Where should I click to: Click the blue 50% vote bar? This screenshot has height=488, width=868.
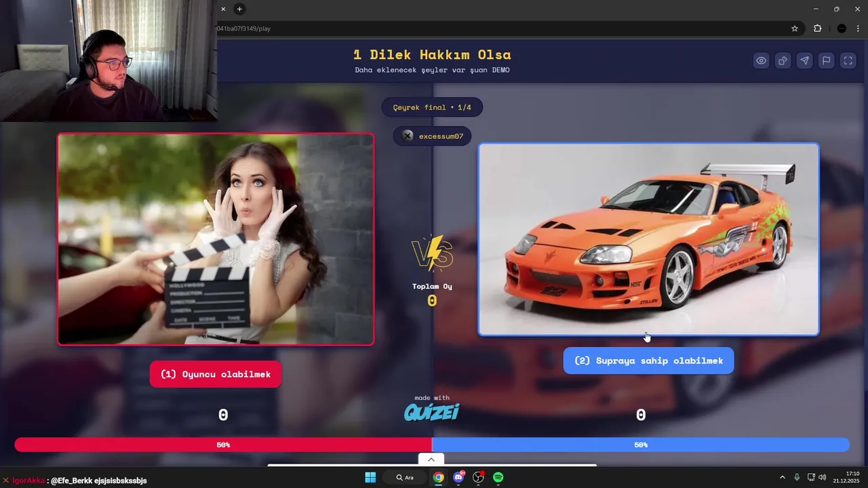tap(641, 445)
